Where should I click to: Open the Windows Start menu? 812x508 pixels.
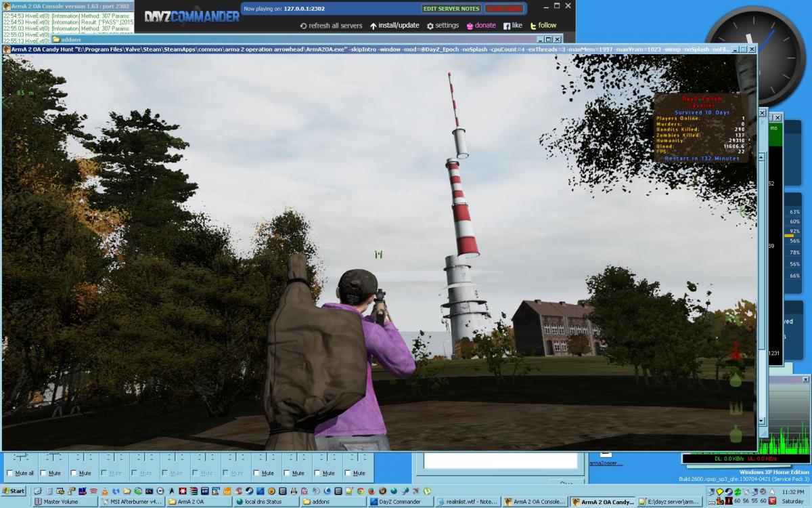[x=14, y=490]
